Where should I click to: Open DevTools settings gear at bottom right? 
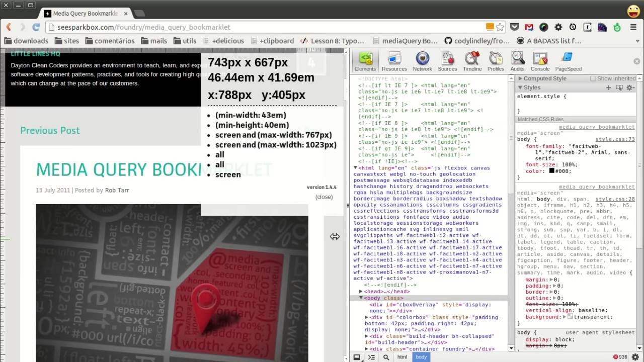pyautogui.click(x=635, y=357)
